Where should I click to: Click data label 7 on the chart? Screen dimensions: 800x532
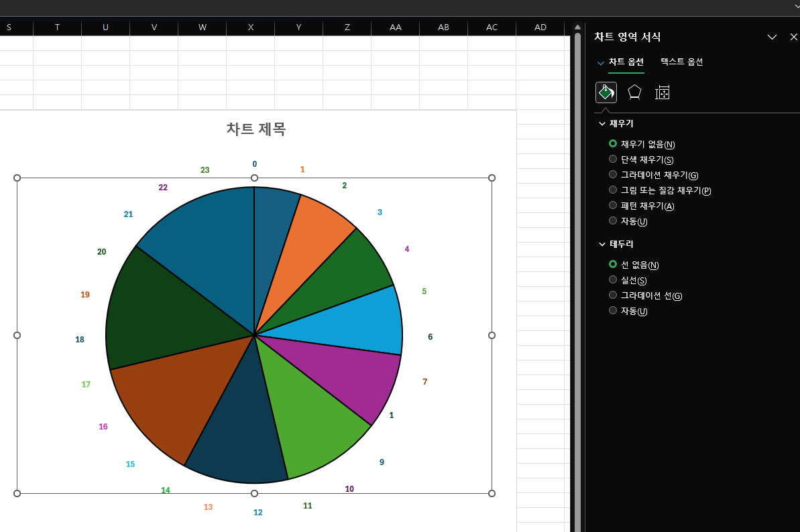click(425, 381)
